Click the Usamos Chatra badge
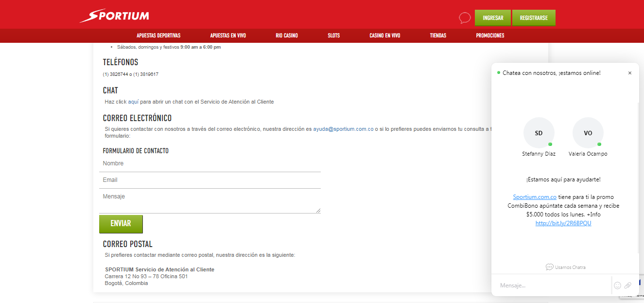This screenshot has width=644, height=303. 565,267
